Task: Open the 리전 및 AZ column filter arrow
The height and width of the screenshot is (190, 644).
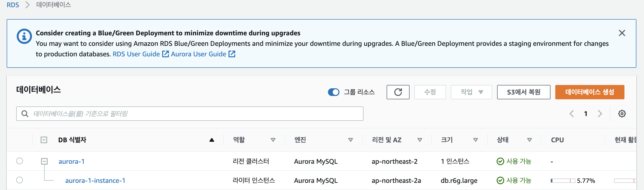Action: [420, 140]
